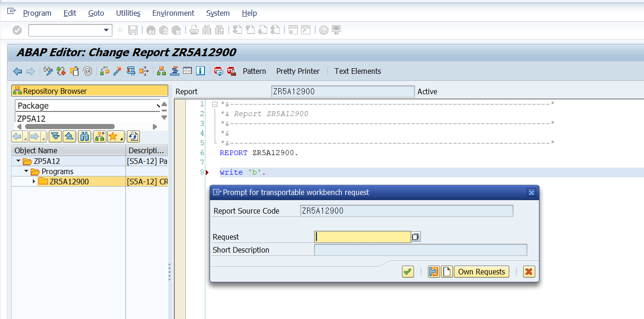This screenshot has width=644, height=319.
Task: Toggle Display/Change mode with glasses-pencil icon
Action: [x=48, y=71]
